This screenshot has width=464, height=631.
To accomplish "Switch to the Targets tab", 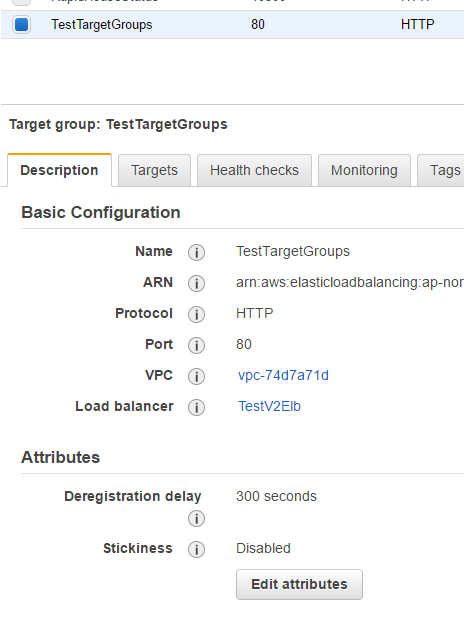I will coord(155,170).
